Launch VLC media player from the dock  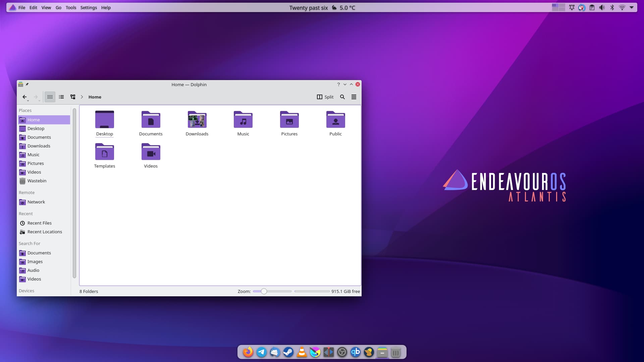pyautogui.click(x=302, y=352)
